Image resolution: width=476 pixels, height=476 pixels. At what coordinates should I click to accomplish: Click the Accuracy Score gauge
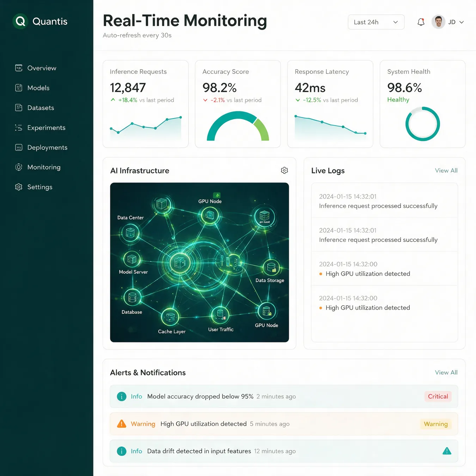click(x=238, y=126)
